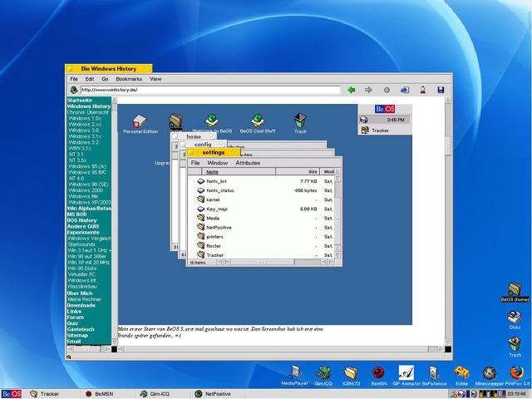Go back with the green arrow button

[x=351, y=90]
